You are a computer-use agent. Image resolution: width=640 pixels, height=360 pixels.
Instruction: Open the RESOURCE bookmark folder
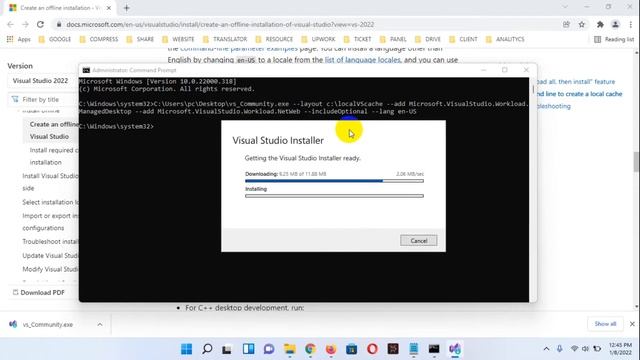274,39
